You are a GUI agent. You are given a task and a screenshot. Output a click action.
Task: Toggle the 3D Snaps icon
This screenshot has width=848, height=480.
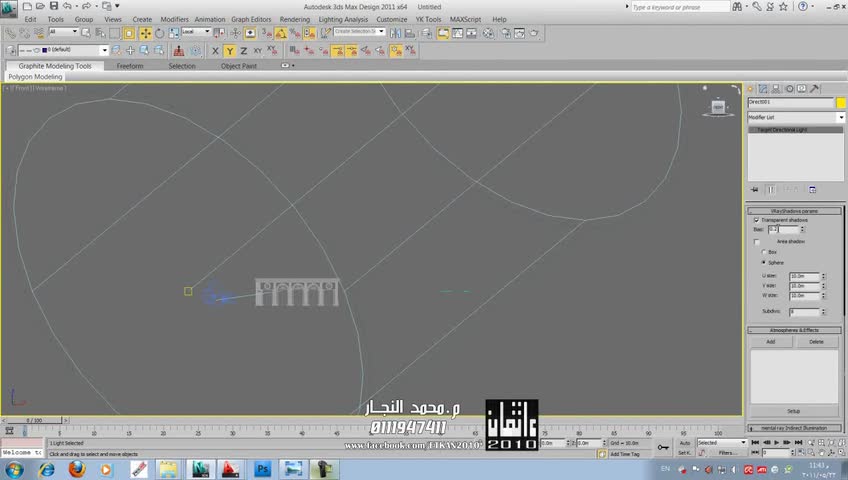tap(267, 34)
